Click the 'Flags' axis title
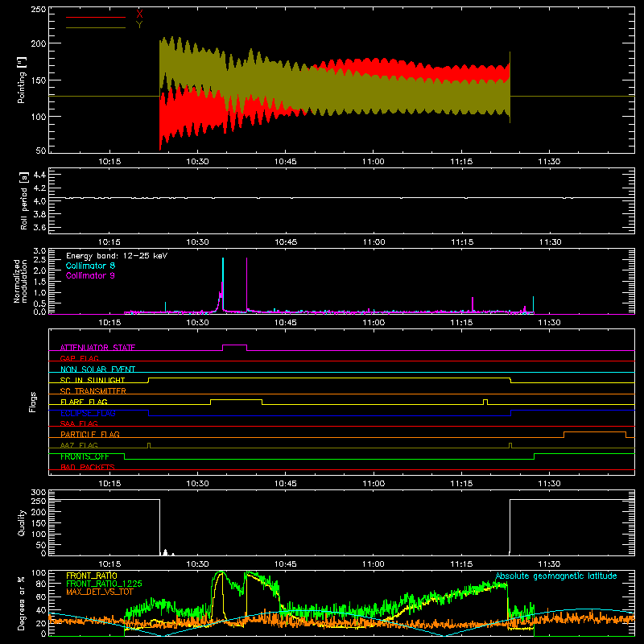The width and height of the screenshot is (644, 644). point(32,402)
